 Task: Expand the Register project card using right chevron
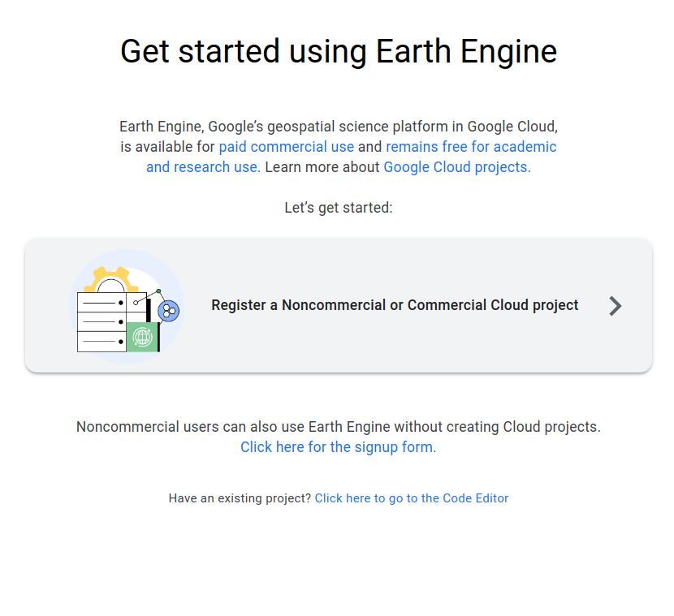click(x=616, y=306)
